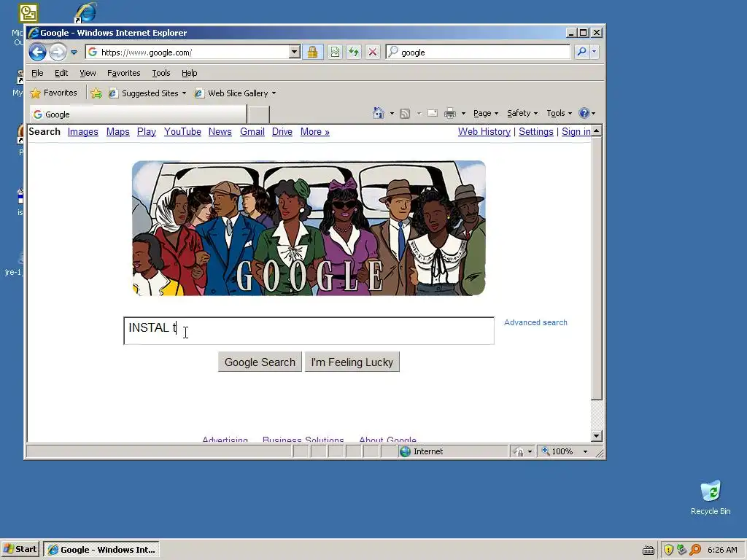Click the Start button

click(x=20, y=549)
